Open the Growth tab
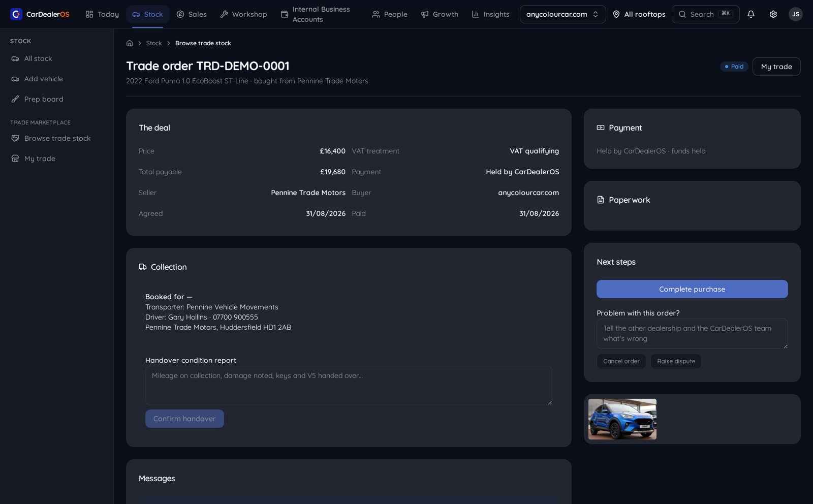Viewport: 813px width, 504px height. click(440, 14)
